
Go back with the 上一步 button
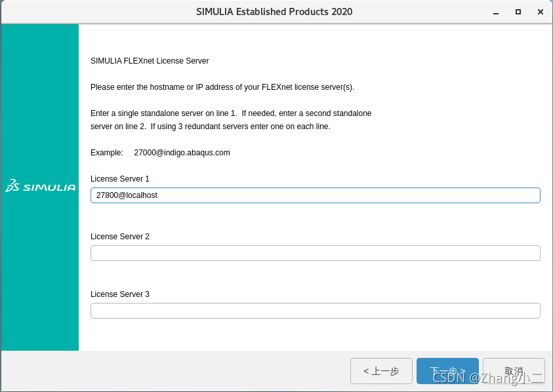click(x=381, y=371)
